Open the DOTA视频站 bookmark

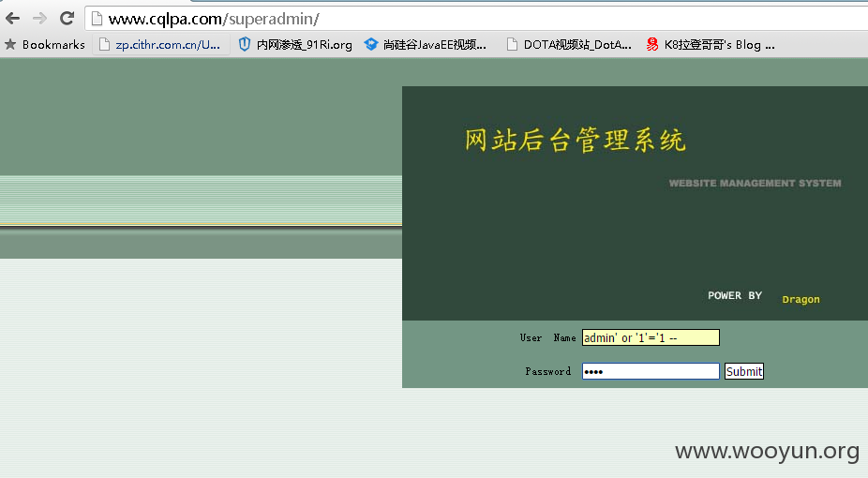pyautogui.click(x=569, y=45)
